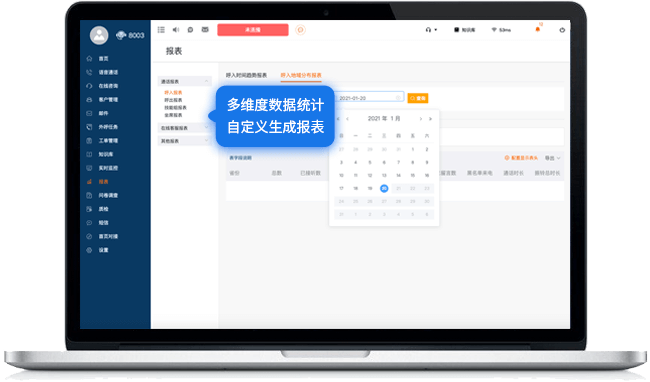
Task: Open the 邮件 mail section in sidebar
Action: point(103,114)
